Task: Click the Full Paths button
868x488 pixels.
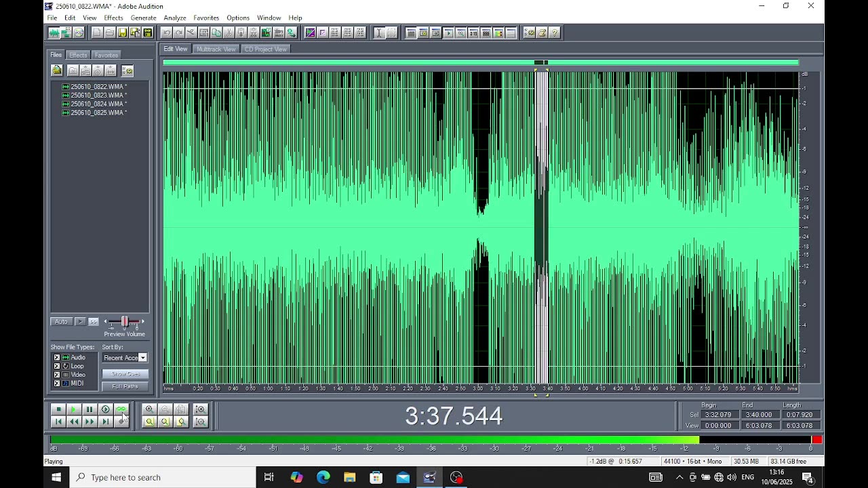Action: [125, 386]
